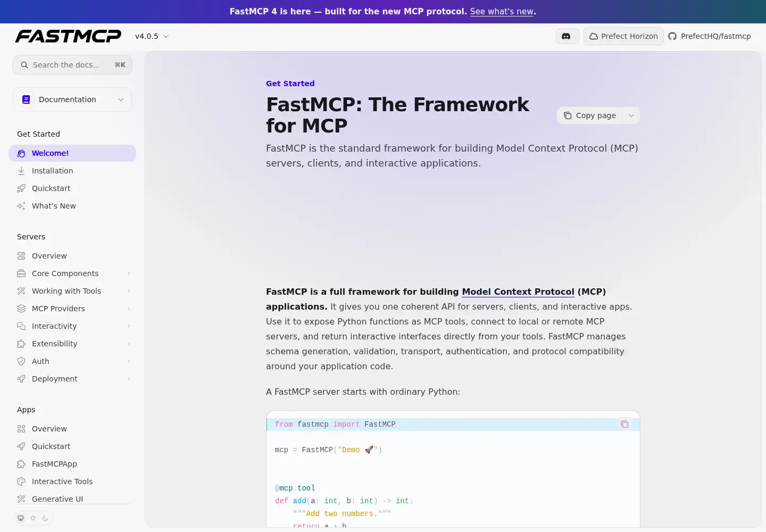Image resolution: width=766 pixels, height=532 pixels.
Task: Expand the Core Components chevron
Action: [x=129, y=273]
